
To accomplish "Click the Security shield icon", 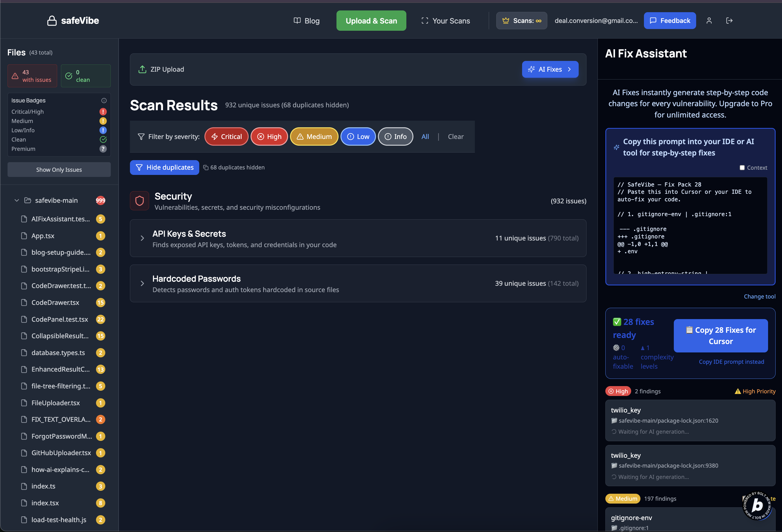I will click(x=139, y=201).
